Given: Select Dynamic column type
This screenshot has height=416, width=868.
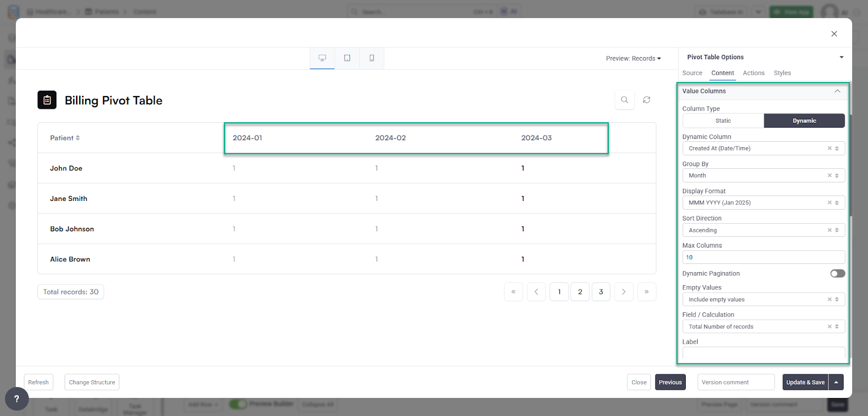Looking at the screenshot, I should [x=804, y=121].
